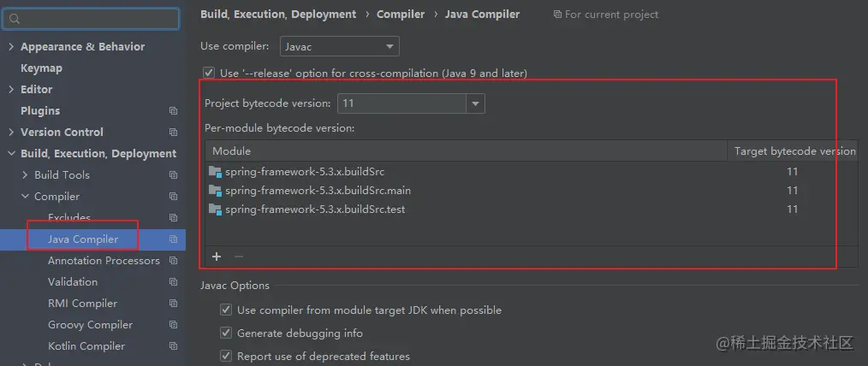This screenshot has width=868, height=366.
Task: Click project-level icon beside Validation
Action: [x=173, y=282]
